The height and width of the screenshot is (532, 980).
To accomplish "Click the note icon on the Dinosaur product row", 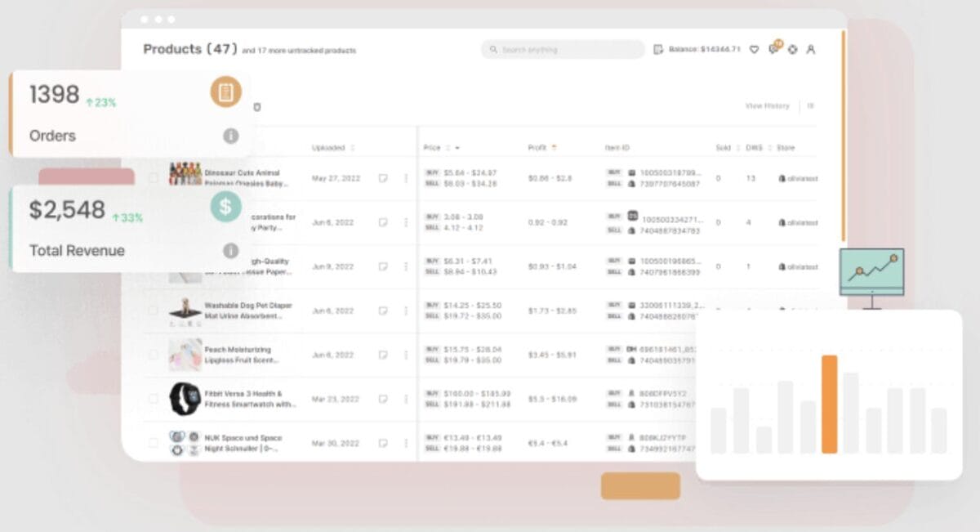I will tap(382, 177).
